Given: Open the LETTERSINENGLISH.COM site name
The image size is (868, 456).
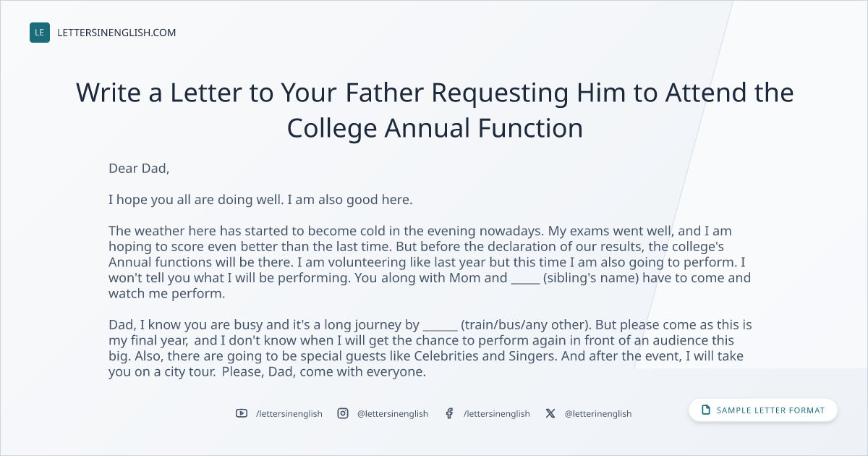Looking at the screenshot, I should click(x=116, y=33).
